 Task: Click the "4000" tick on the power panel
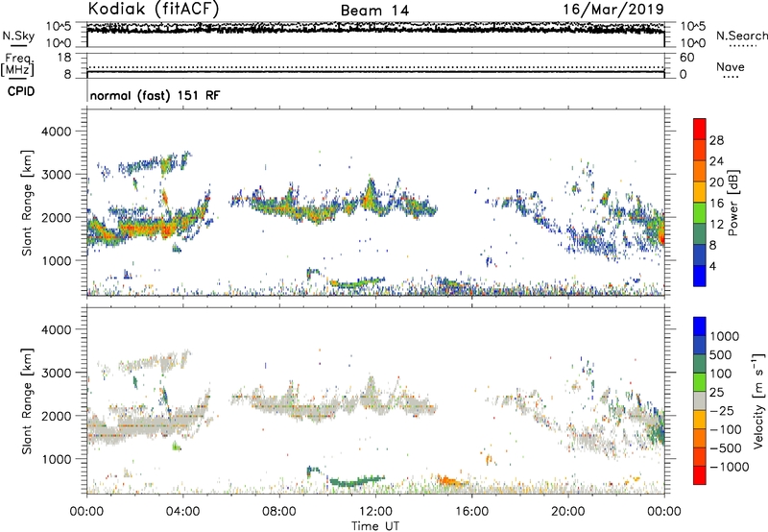56,132
